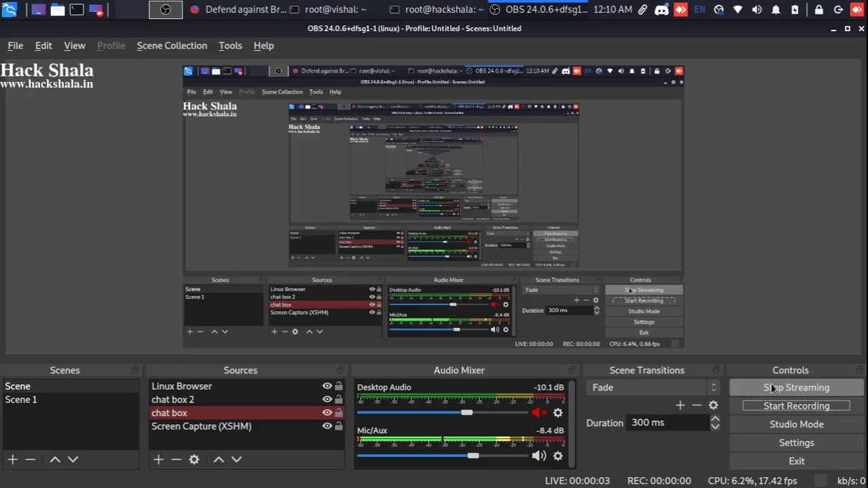The image size is (868, 488).
Task: Unmute Desktop Audio red speaker icon
Action: 540,412
